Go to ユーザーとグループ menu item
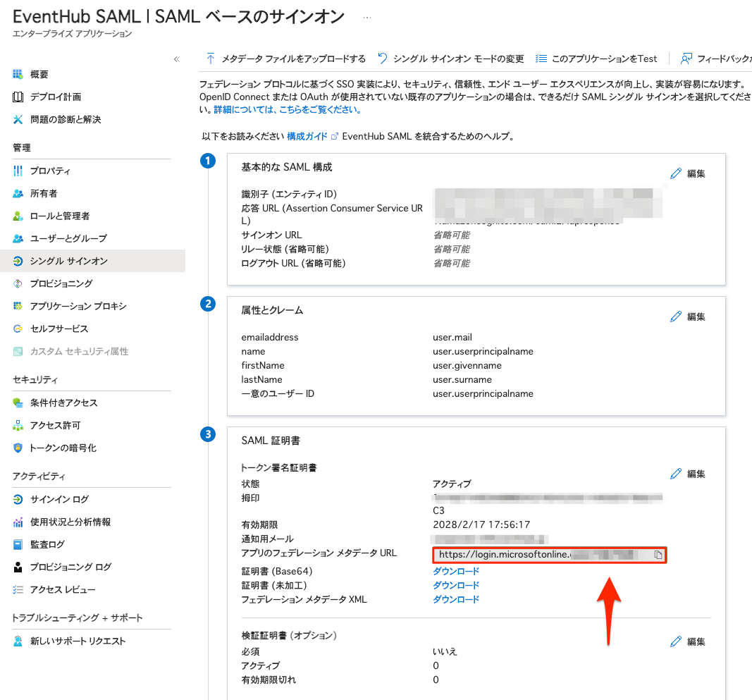752x700 pixels. pos(68,238)
